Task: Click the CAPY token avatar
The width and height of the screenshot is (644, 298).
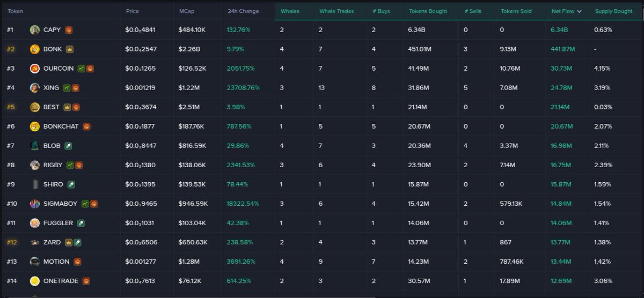Action: pos(35,30)
